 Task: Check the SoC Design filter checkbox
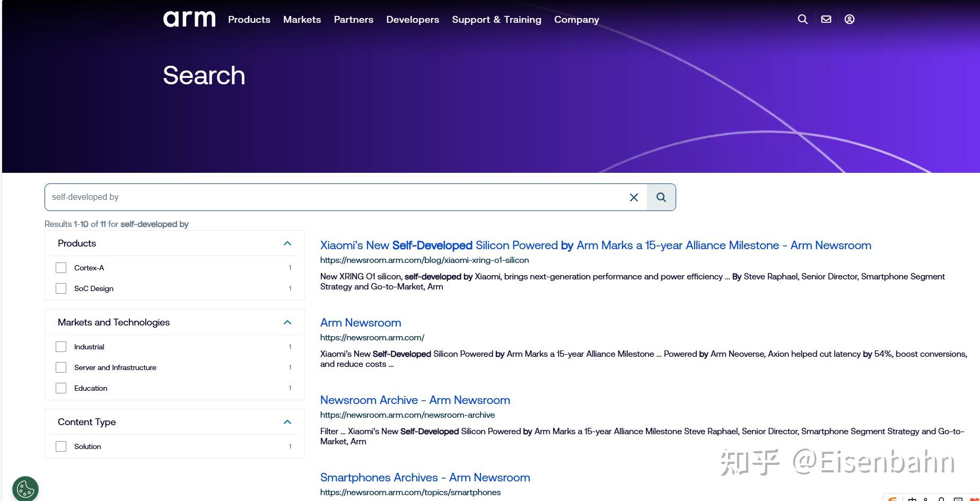[61, 288]
